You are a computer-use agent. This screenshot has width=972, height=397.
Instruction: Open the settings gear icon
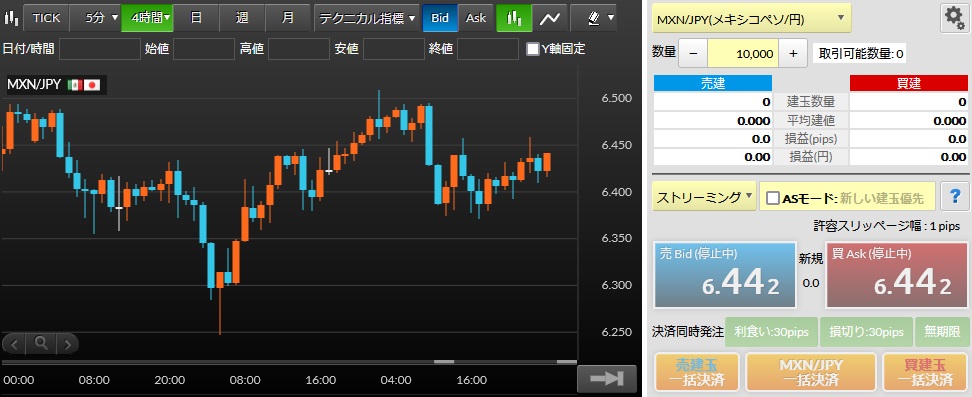(x=954, y=19)
